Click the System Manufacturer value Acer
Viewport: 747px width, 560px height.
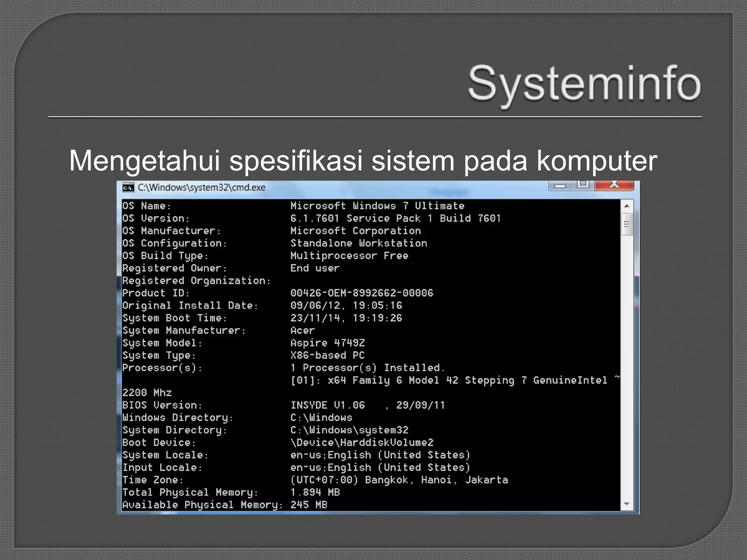302,331
